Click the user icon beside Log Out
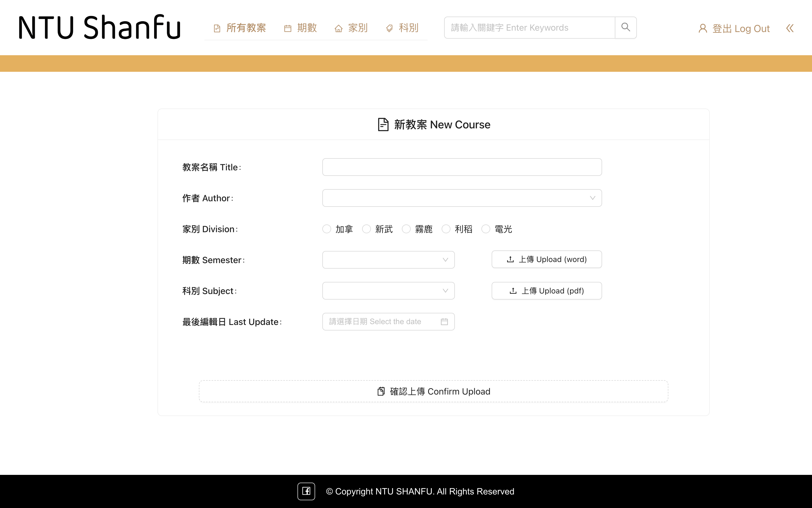The height and width of the screenshot is (508, 812). tap(702, 28)
